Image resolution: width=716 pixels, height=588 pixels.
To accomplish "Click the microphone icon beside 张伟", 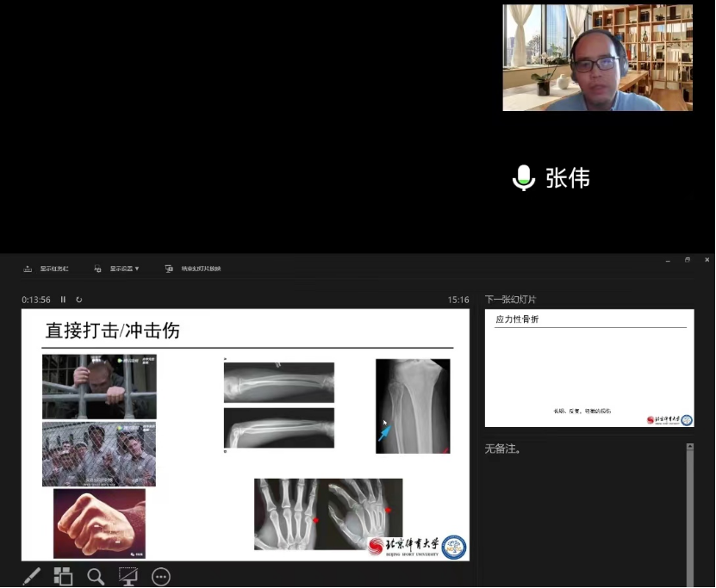I will 523,178.
